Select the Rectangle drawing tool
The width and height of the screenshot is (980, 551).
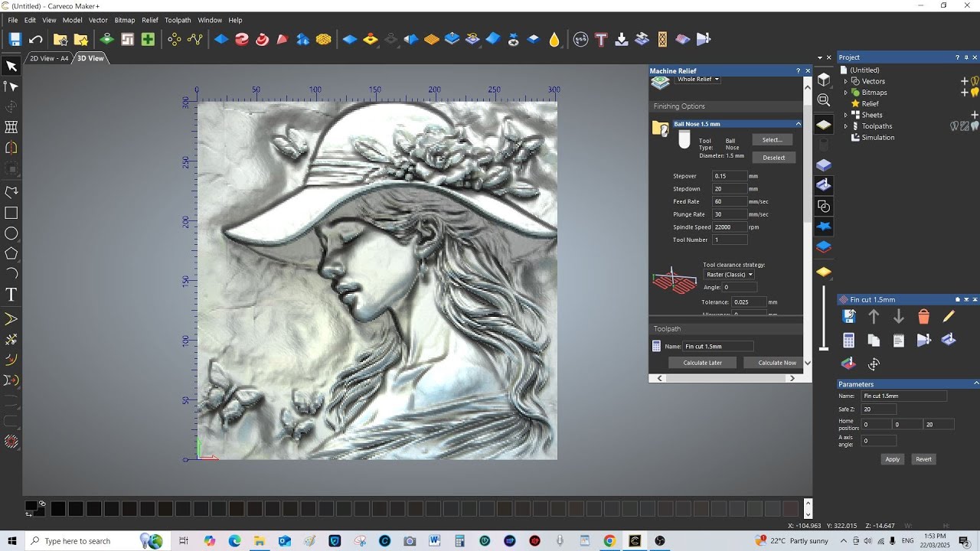pos(11,214)
